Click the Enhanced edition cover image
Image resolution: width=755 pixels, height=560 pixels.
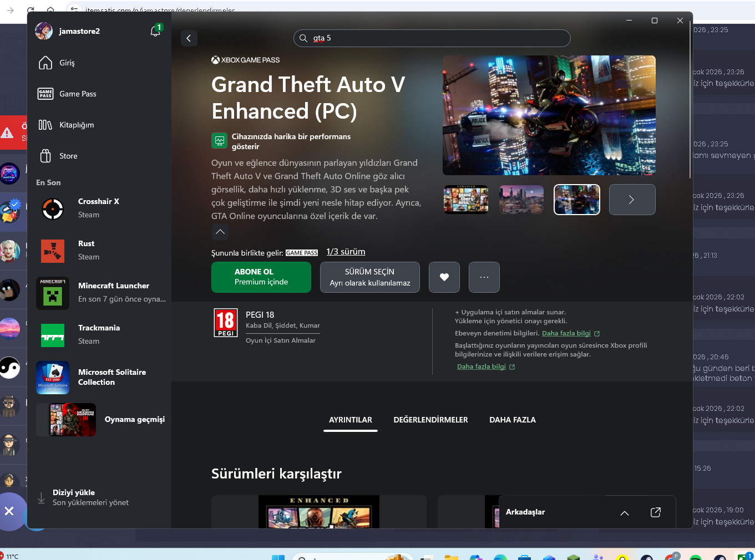pyautogui.click(x=319, y=512)
